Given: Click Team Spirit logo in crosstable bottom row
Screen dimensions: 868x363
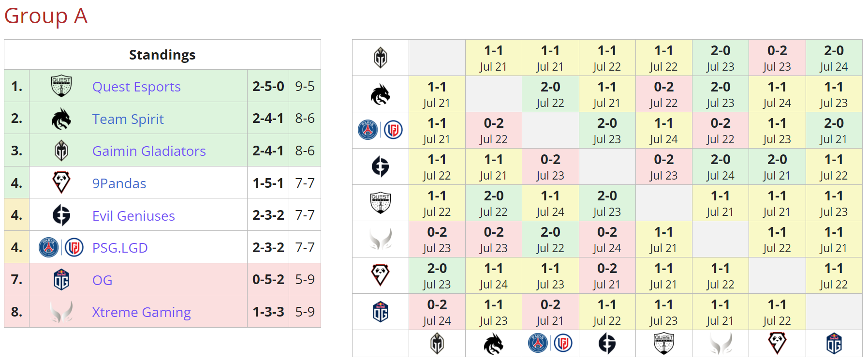Looking at the screenshot, I should point(493,344).
